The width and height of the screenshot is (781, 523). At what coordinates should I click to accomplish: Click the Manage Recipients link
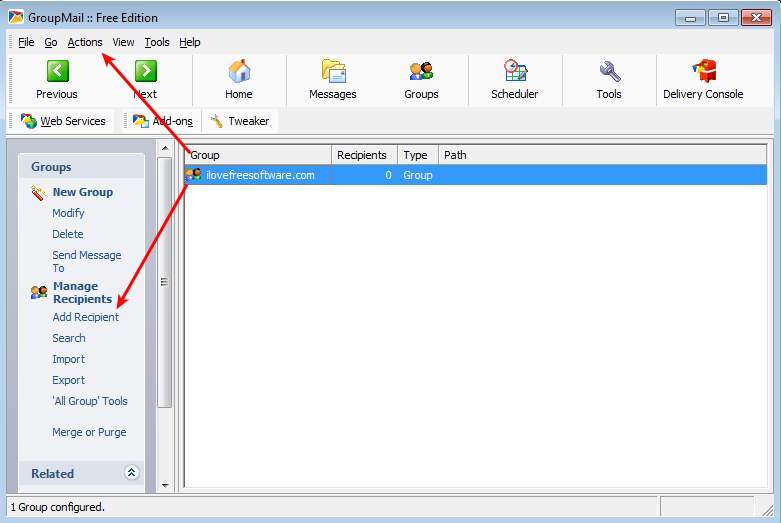(82, 292)
